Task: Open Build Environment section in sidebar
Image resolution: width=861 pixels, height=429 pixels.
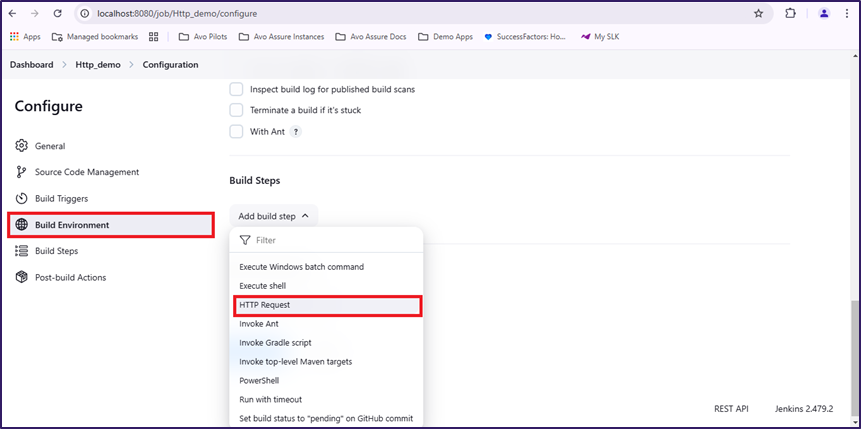Action: pos(72,225)
